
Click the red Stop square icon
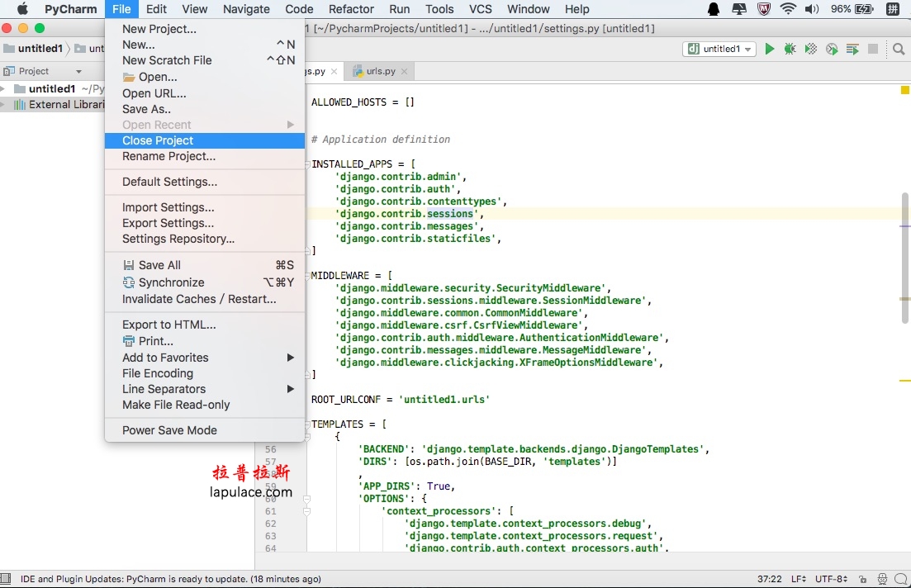873,49
